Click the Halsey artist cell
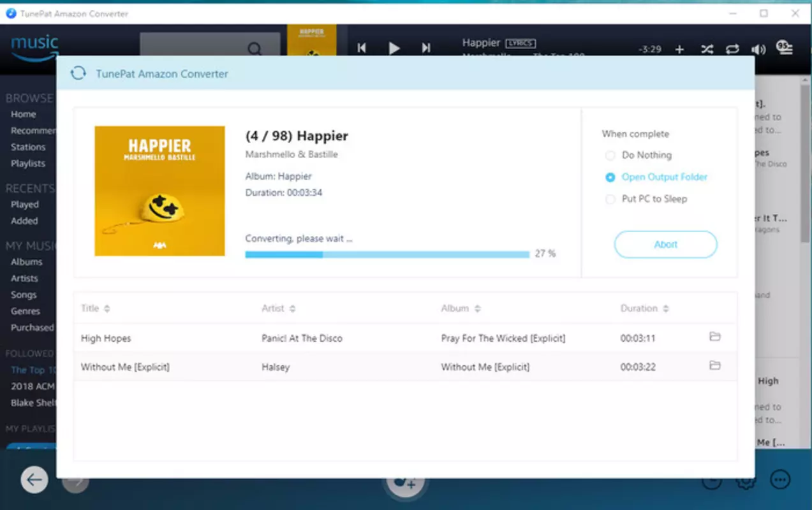 point(276,367)
